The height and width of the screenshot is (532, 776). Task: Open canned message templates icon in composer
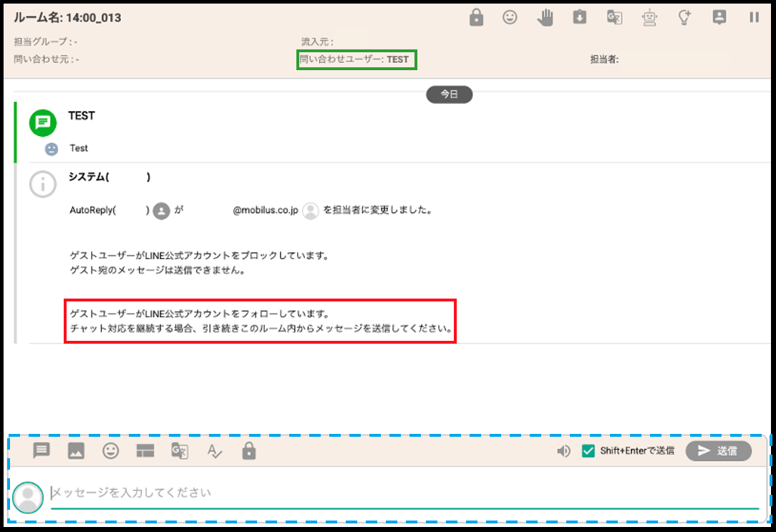pos(42,450)
